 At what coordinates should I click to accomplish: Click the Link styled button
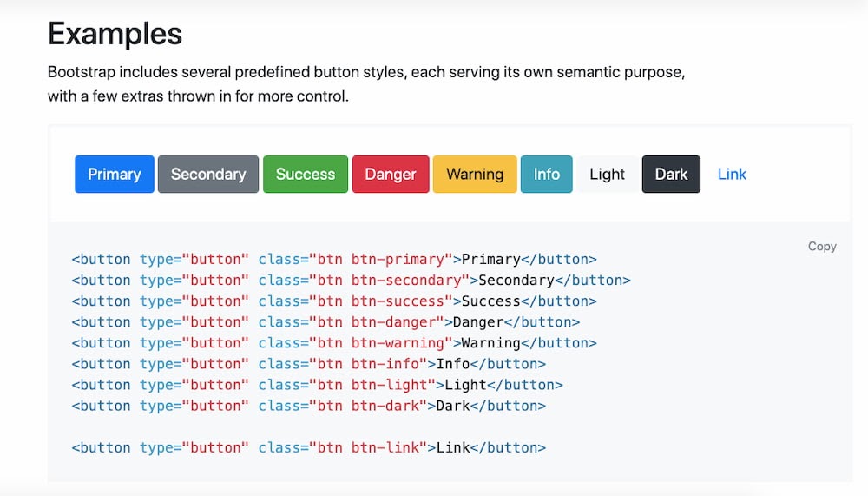click(732, 174)
